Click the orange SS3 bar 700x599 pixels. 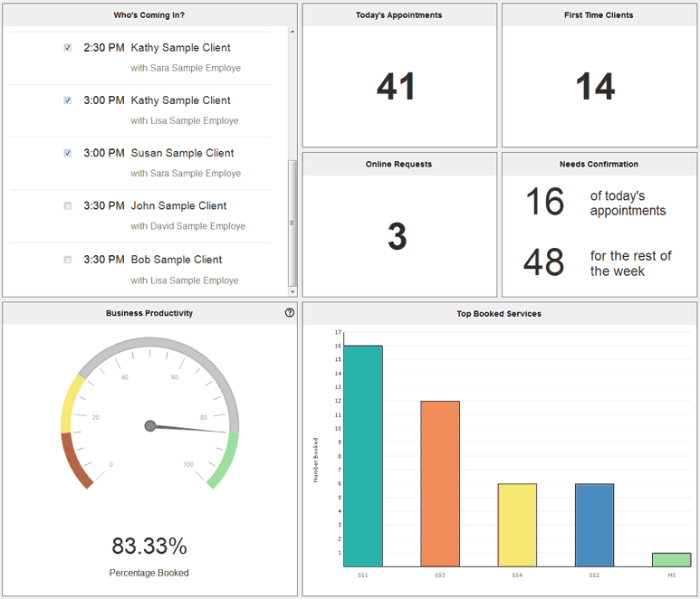coord(440,483)
